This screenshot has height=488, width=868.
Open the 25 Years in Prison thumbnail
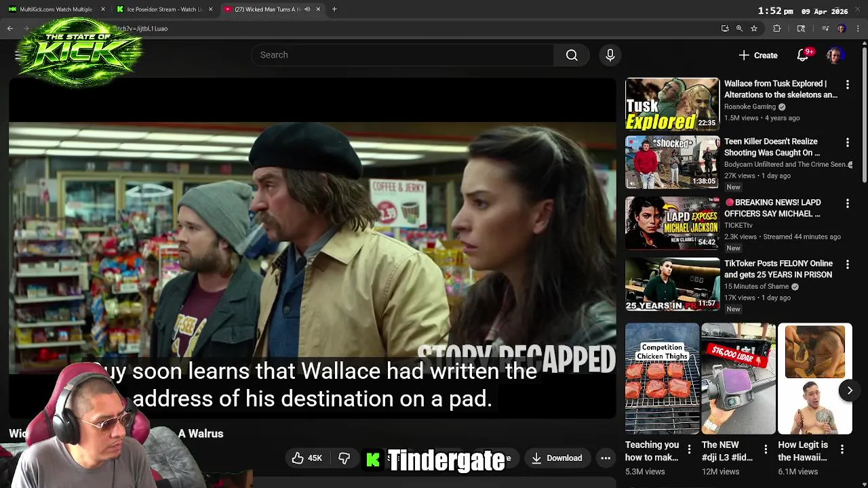tap(672, 284)
